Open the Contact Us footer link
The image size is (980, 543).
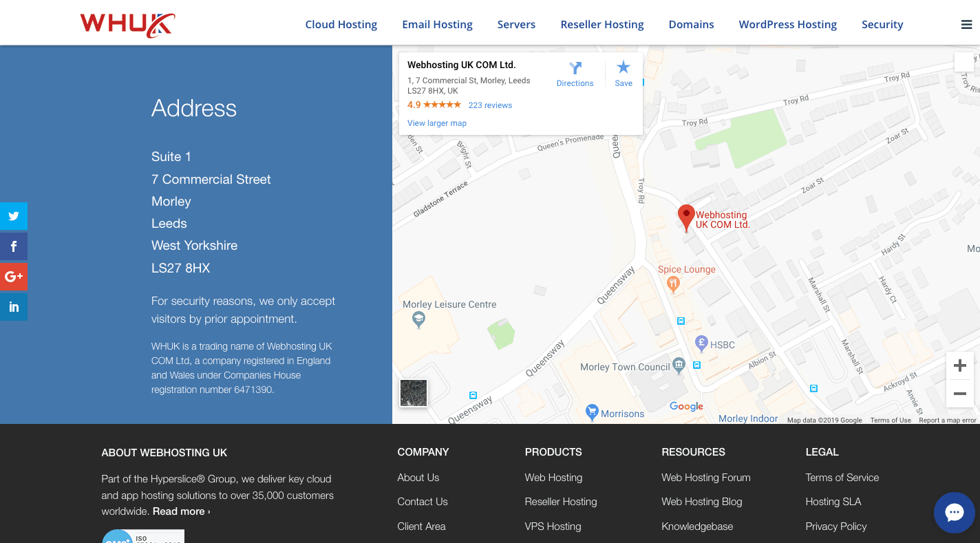pos(423,502)
